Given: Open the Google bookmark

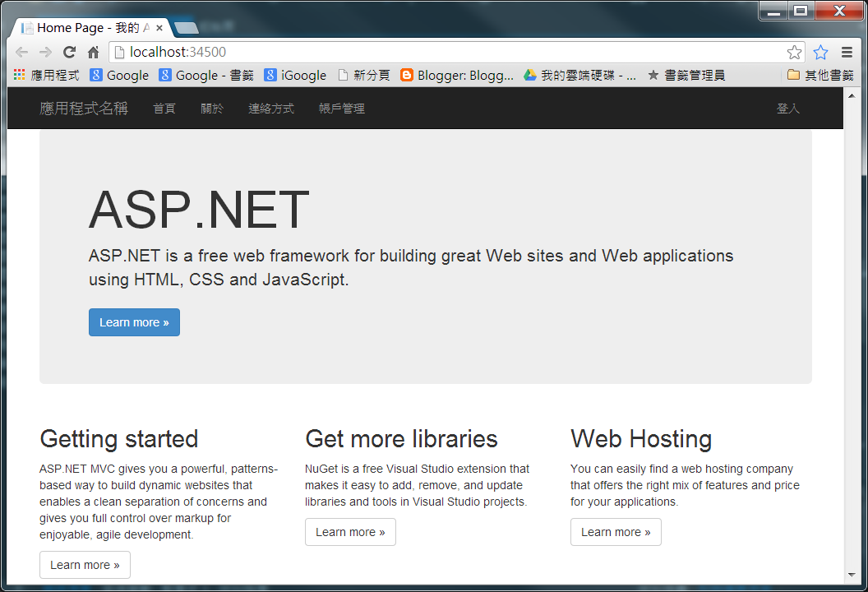Looking at the screenshot, I should 119,75.
